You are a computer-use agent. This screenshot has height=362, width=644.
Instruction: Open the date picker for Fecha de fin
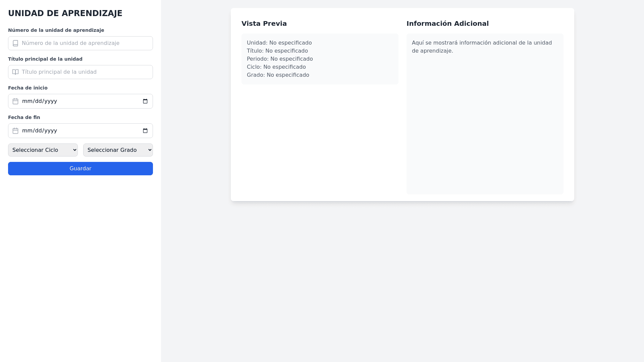145,131
